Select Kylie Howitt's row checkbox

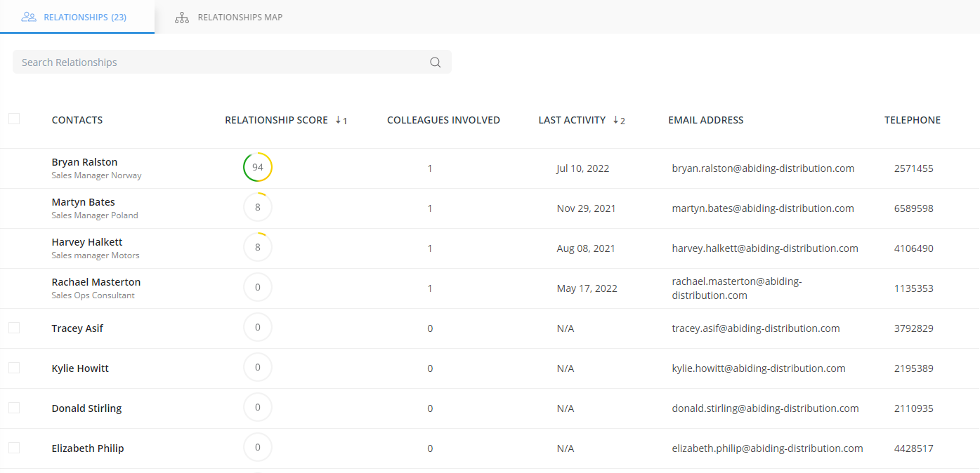14,368
